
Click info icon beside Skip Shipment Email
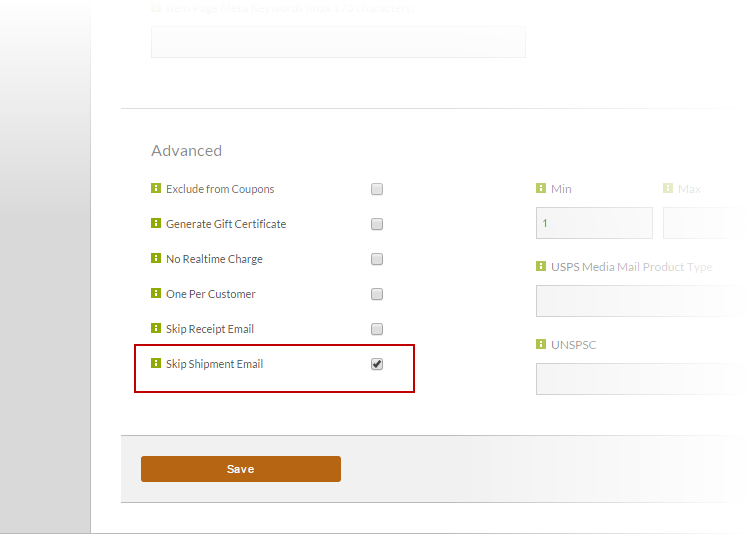click(156, 363)
